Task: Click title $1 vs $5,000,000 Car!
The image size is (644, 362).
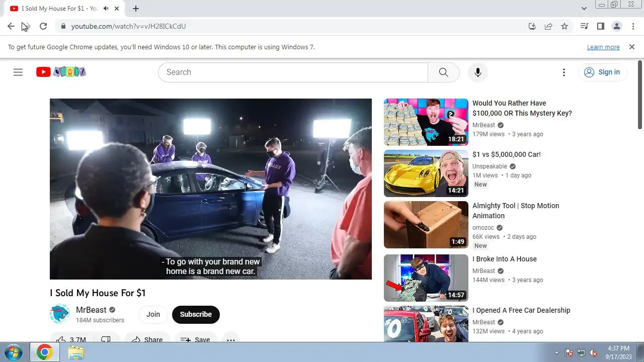Action: 507,154
